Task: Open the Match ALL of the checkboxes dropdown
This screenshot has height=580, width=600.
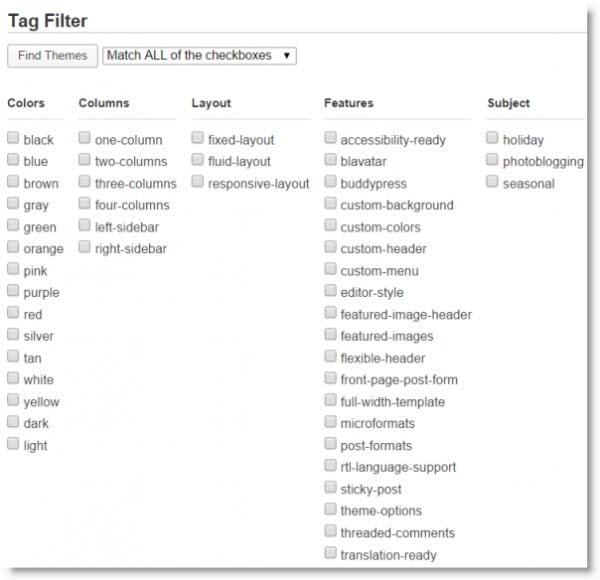Action: pos(199,56)
